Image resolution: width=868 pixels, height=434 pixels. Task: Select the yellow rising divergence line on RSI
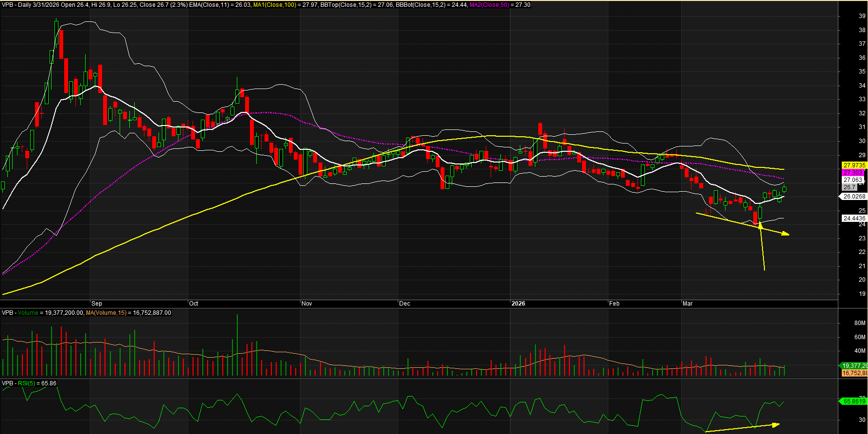pyautogui.click(x=742, y=428)
